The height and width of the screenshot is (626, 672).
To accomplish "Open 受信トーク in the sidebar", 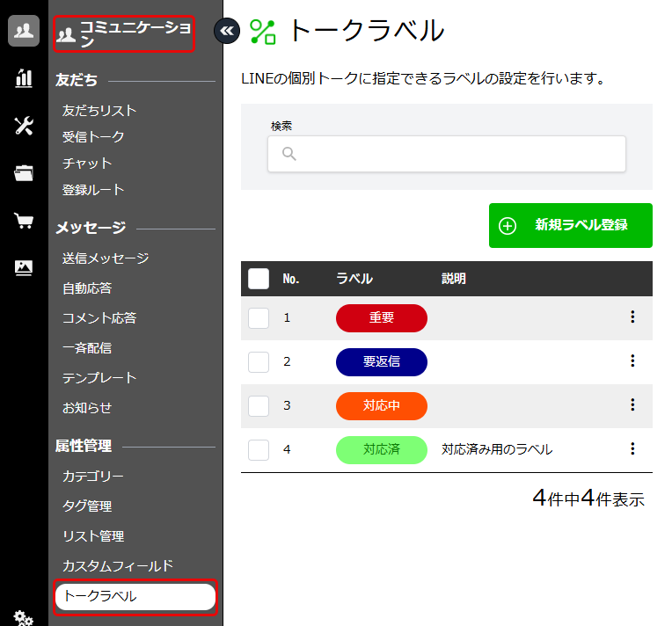I will click(93, 136).
